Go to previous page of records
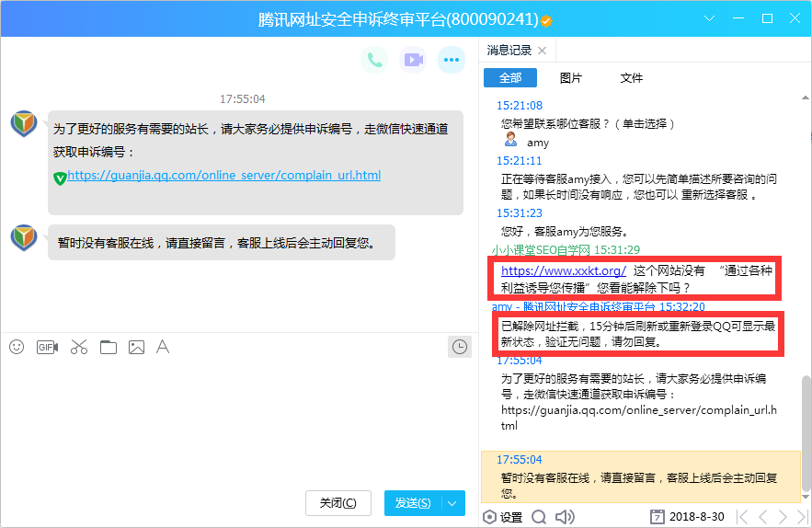The height and width of the screenshot is (528, 812). 763,517
